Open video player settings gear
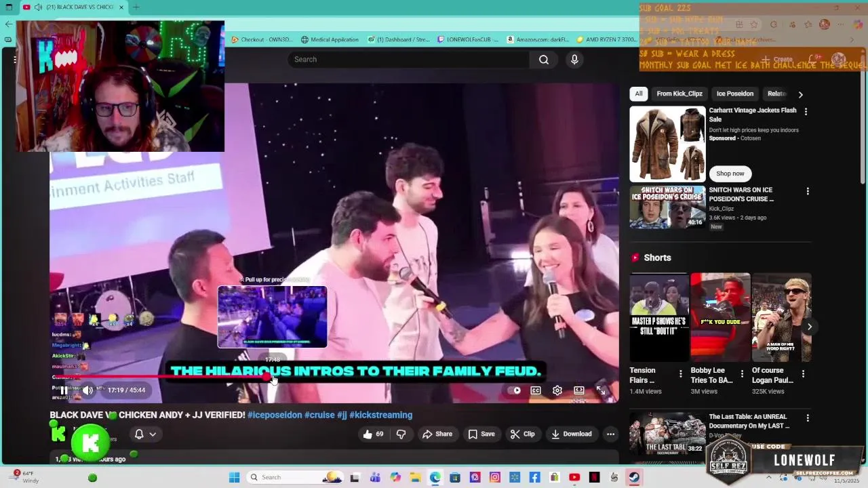Image resolution: width=868 pixels, height=488 pixels. click(x=557, y=390)
